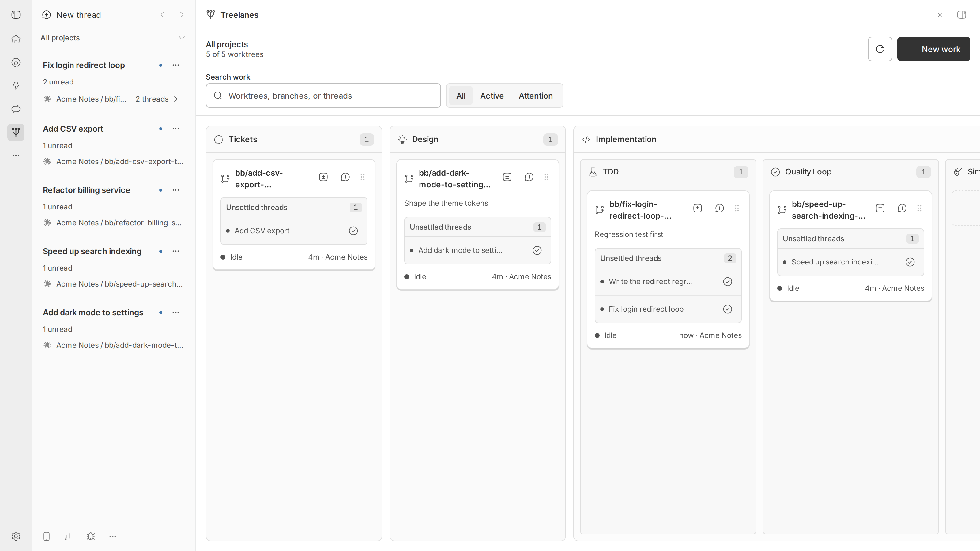
Task: Open the more menu in left rail
Action: (x=16, y=156)
